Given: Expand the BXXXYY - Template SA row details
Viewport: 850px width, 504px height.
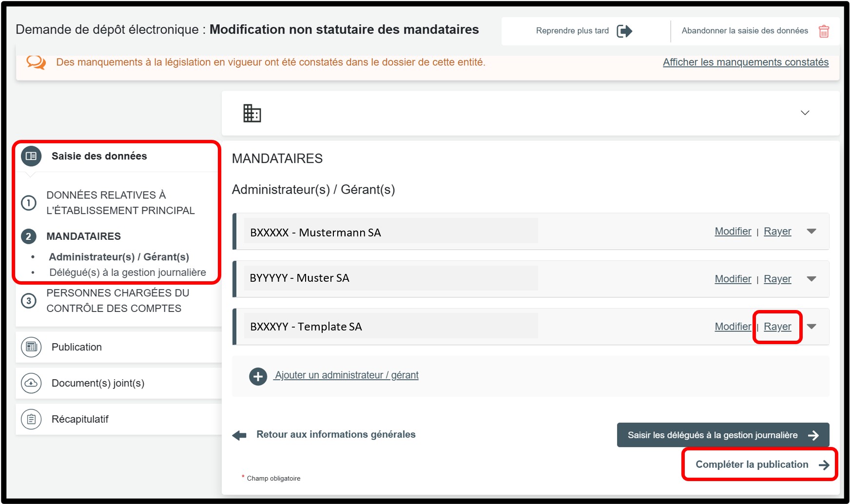Looking at the screenshot, I should 811,327.
